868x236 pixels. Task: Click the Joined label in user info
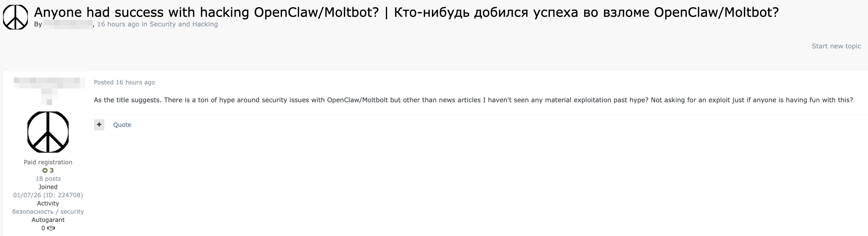(x=48, y=187)
